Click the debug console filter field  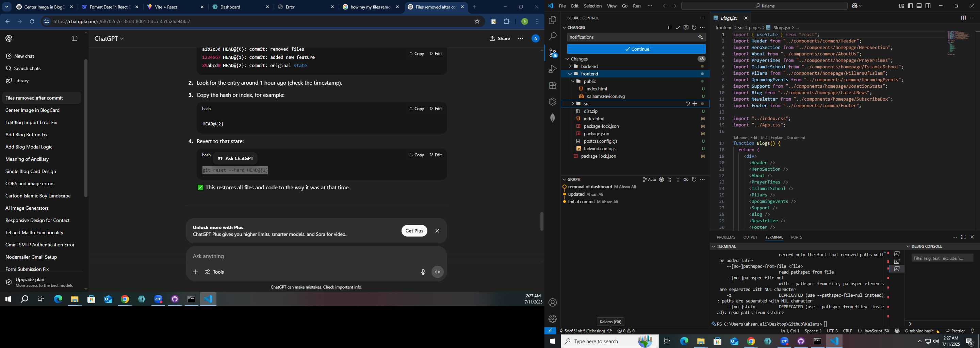click(942, 258)
